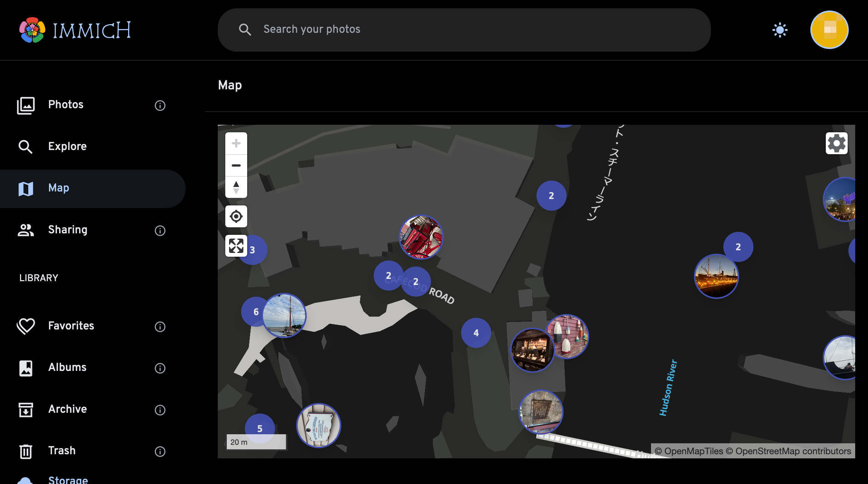
Task: Enter map fullscreen mode
Action: coord(236,246)
